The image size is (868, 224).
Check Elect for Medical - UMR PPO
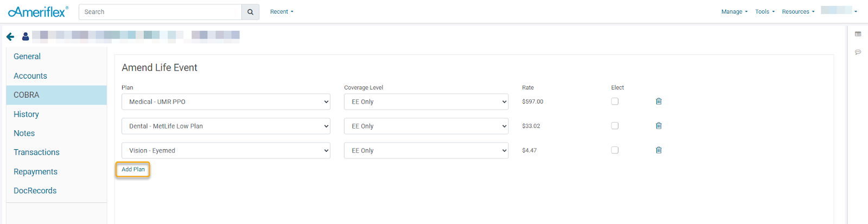click(615, 101)
